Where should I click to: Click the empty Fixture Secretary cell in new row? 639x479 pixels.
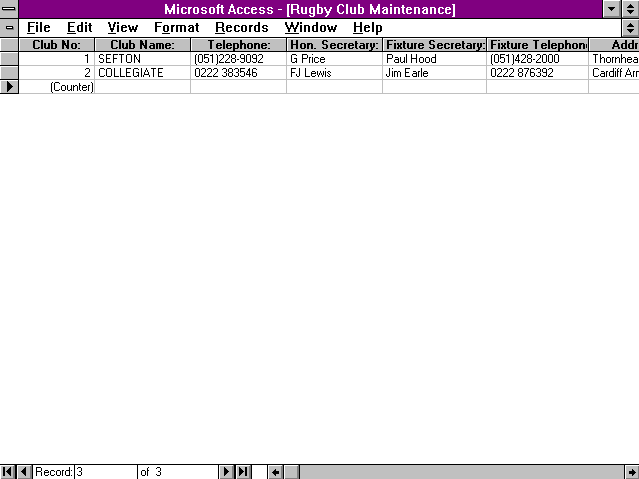point(434,87)
